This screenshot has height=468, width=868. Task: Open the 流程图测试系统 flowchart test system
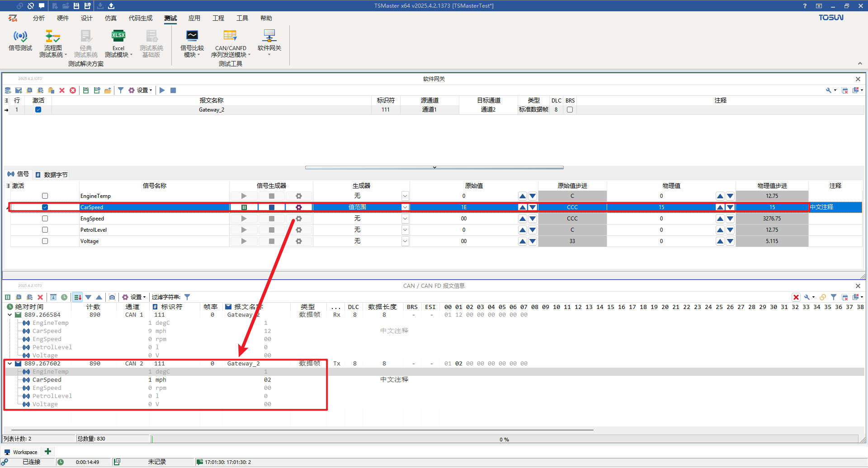coord(52,43)
